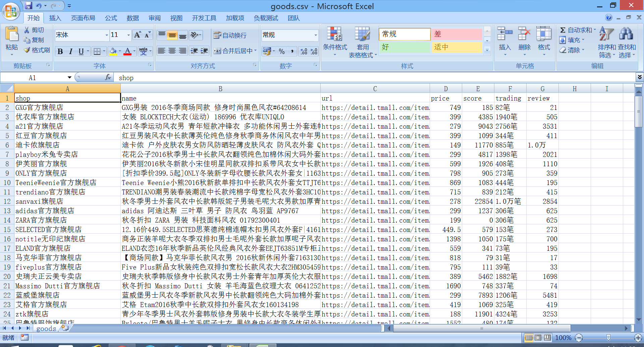Image resolution: width=644 pixels, height=347 pixels.
Task: Toggle Italic formatting
Action: pos(70,51)
